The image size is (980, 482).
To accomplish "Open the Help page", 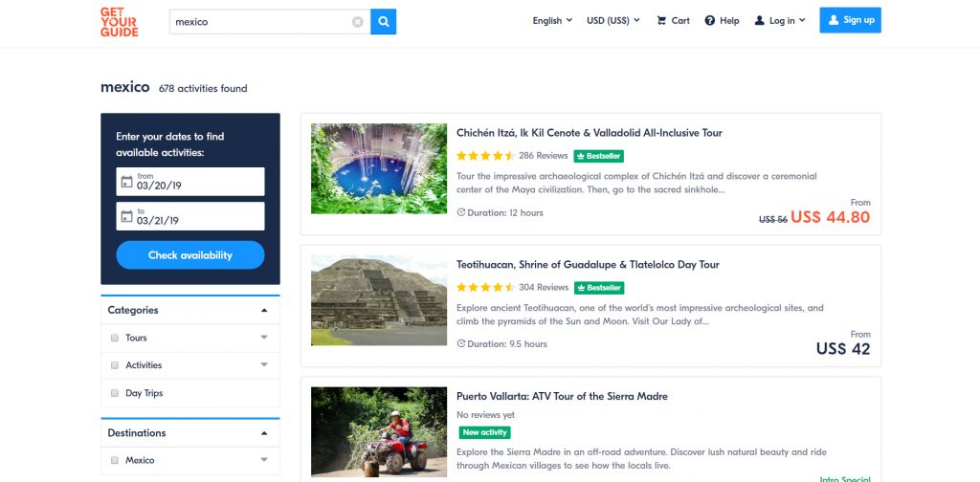I will pos(722,20).
